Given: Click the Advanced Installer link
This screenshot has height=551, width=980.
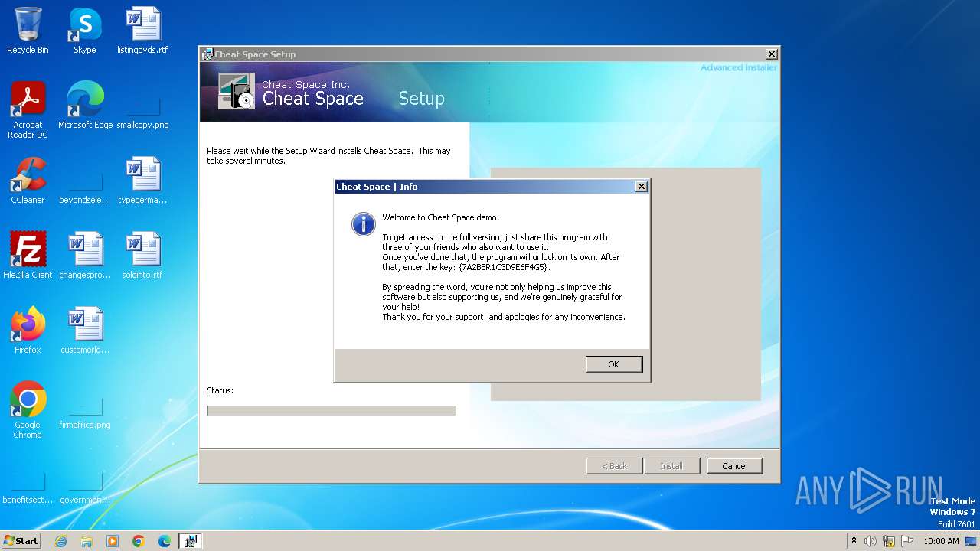Looking at the screenshot, I should pos(739,67).
